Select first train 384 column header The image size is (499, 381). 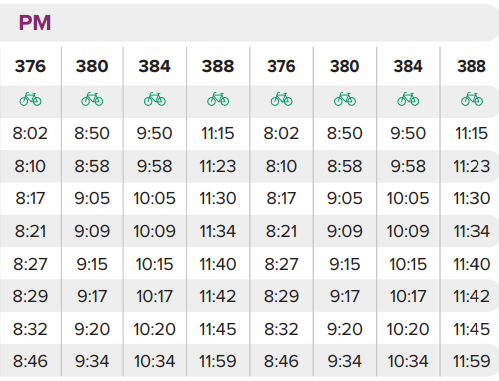tap(155, 66)
